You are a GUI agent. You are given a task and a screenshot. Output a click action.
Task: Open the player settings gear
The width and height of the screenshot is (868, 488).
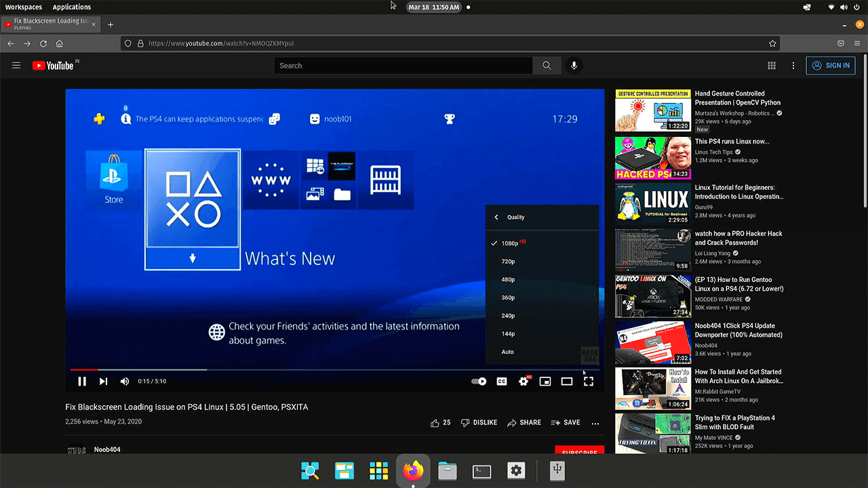[524, 382]
